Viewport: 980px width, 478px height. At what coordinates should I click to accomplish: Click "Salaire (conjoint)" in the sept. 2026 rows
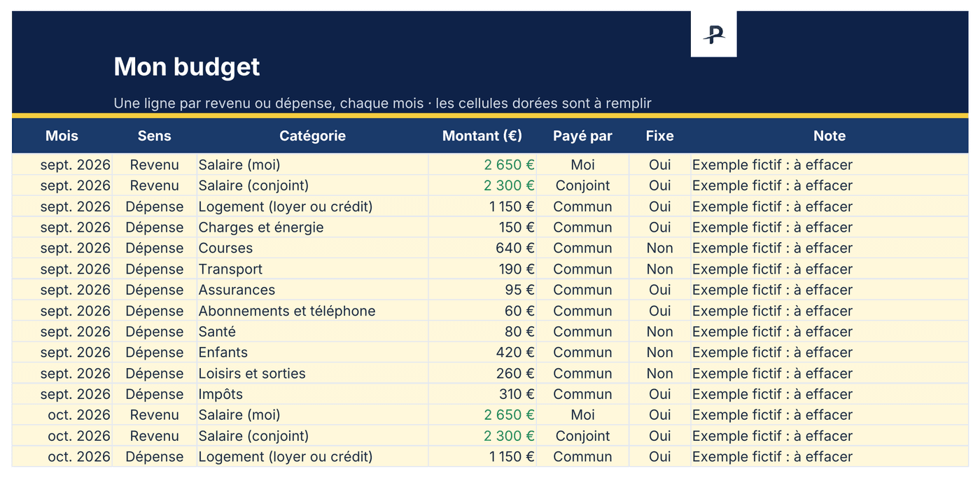tap(313, 185)
